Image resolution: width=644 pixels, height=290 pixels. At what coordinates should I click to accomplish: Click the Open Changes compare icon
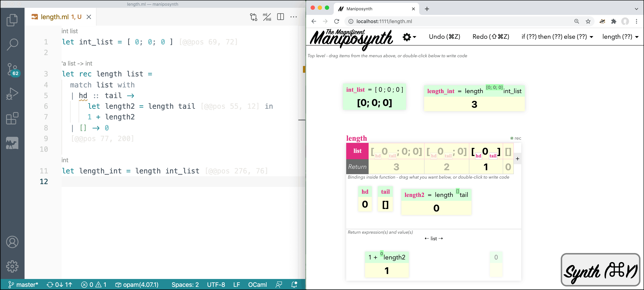coord(254,17)
